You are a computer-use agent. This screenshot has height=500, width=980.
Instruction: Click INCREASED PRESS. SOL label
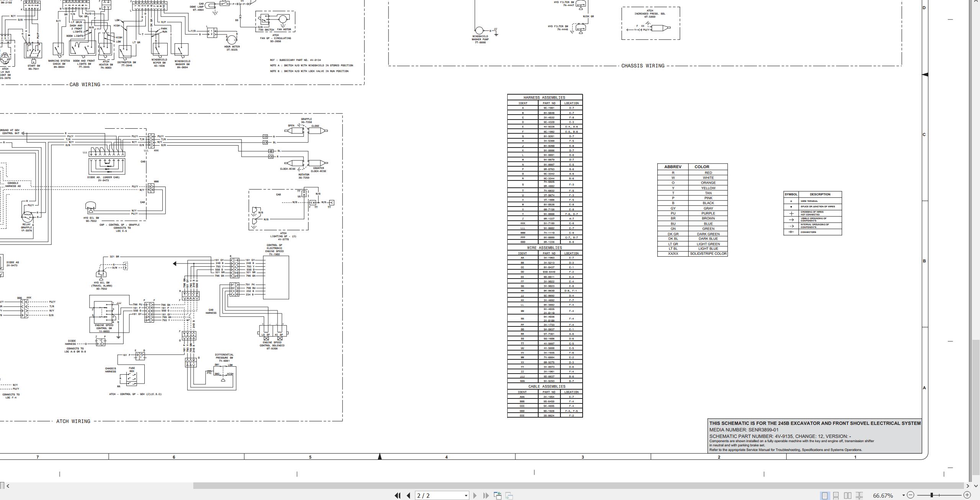coord(650,14)
